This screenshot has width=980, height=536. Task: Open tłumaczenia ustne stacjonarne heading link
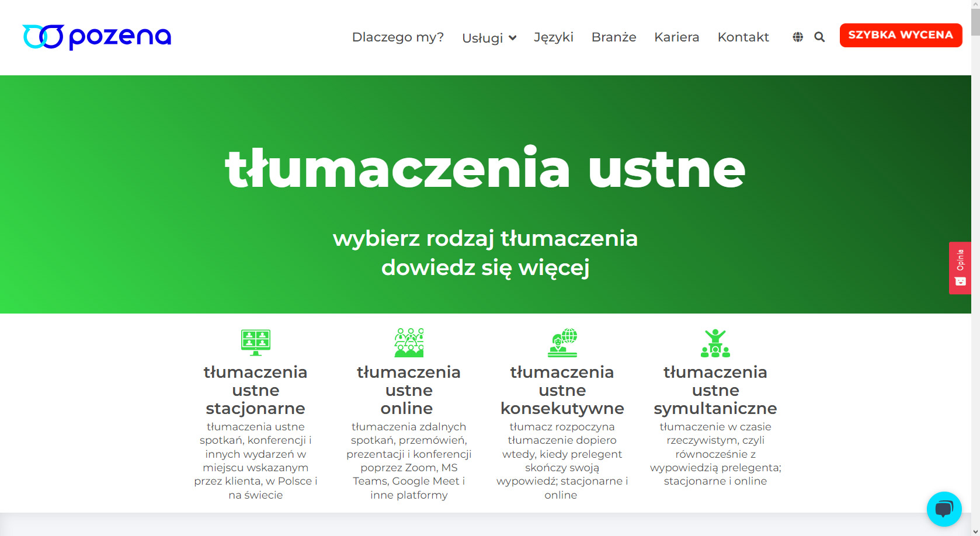pyautogui.click(x=256, y=390)
